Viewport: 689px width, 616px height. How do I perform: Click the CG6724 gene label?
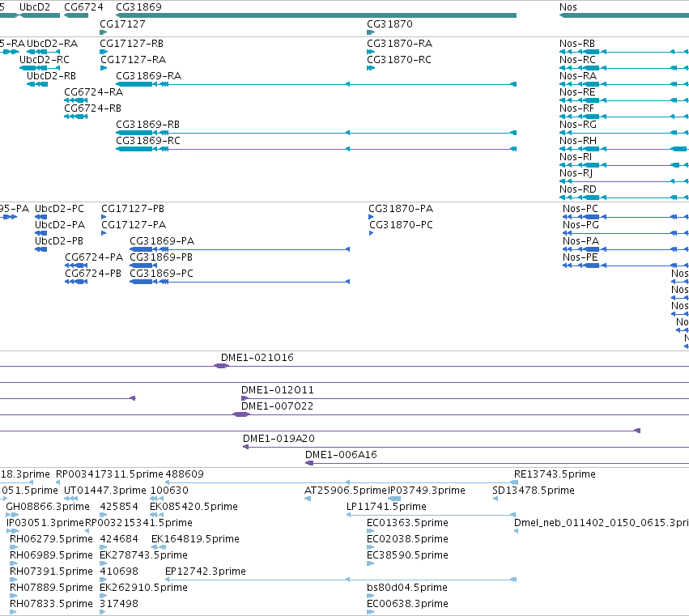(x=83, y=7)
